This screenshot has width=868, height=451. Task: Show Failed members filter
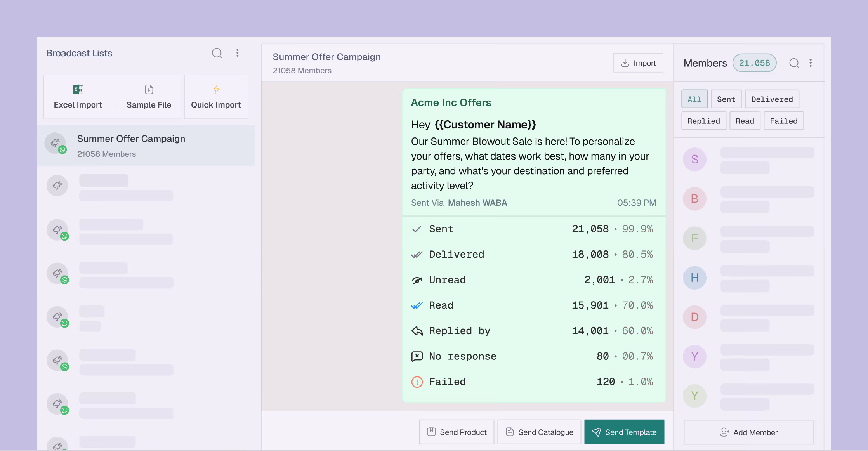[x=783, y=121]
